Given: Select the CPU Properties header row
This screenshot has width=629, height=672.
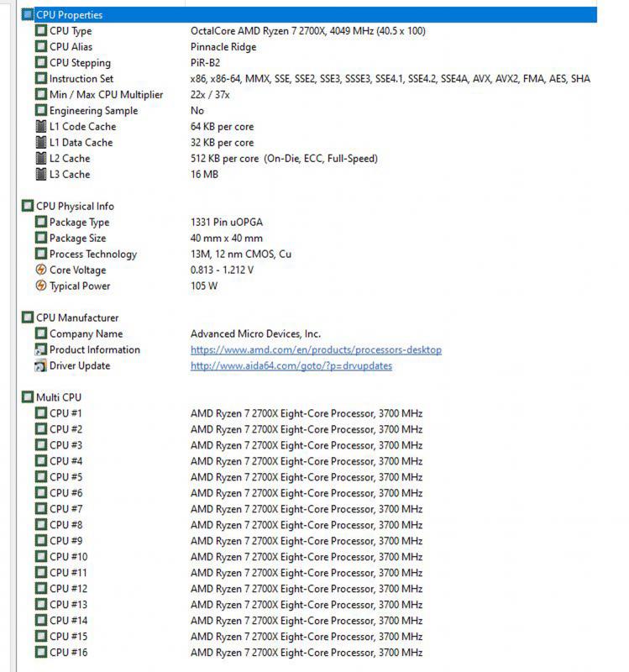Looking at the screenshot, I should (308, 15).
